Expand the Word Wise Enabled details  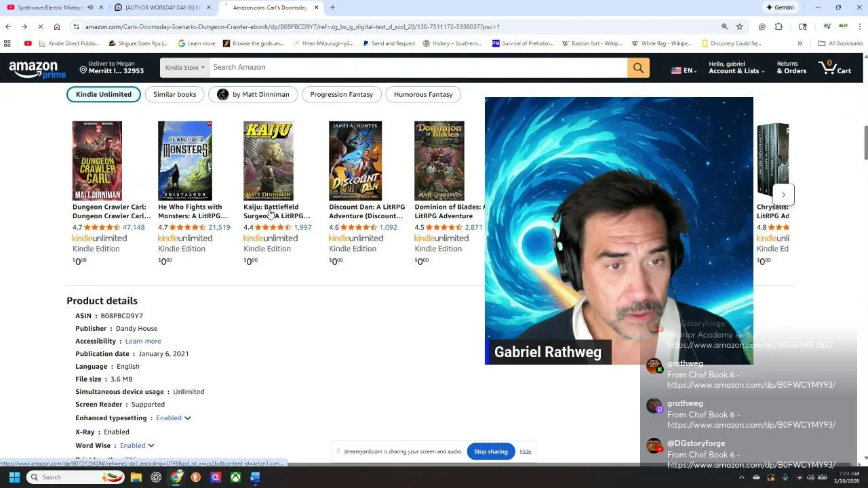(137, 445)
